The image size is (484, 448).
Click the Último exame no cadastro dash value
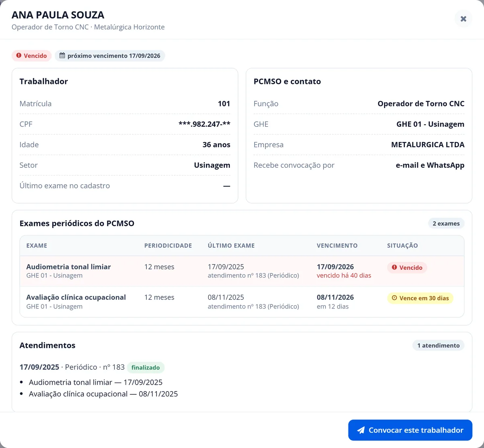click(227, 186)
